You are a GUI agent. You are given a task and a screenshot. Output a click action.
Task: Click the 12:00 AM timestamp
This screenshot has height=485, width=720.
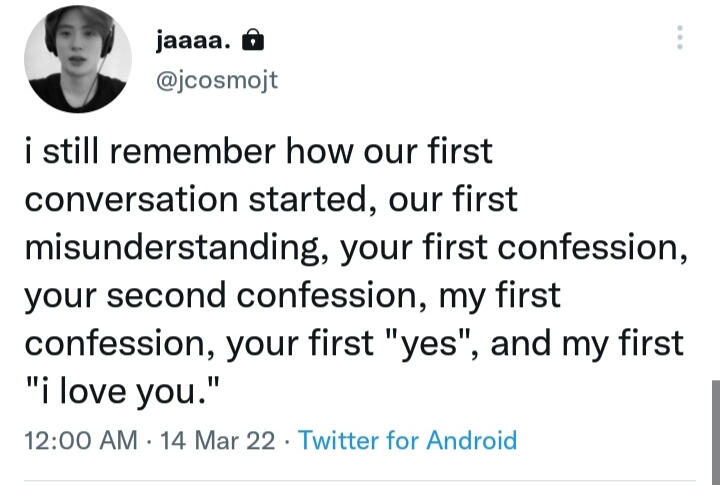[79, 440]
